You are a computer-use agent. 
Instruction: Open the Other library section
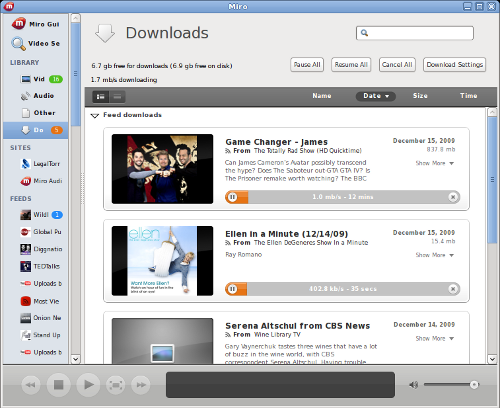pos(36,113)
